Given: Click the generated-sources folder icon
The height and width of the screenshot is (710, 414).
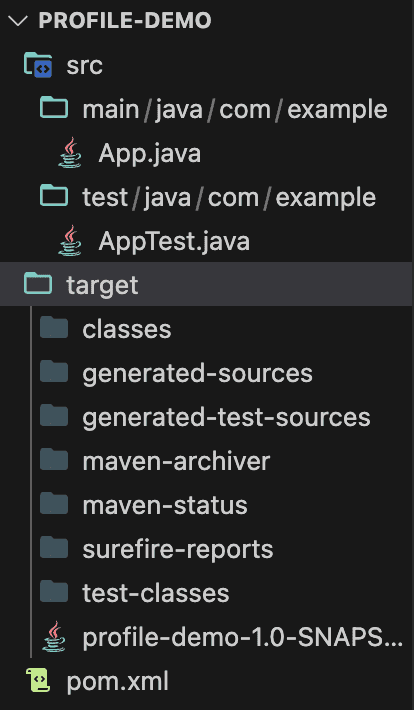Looking at the screenshot, I should (54, 371).
